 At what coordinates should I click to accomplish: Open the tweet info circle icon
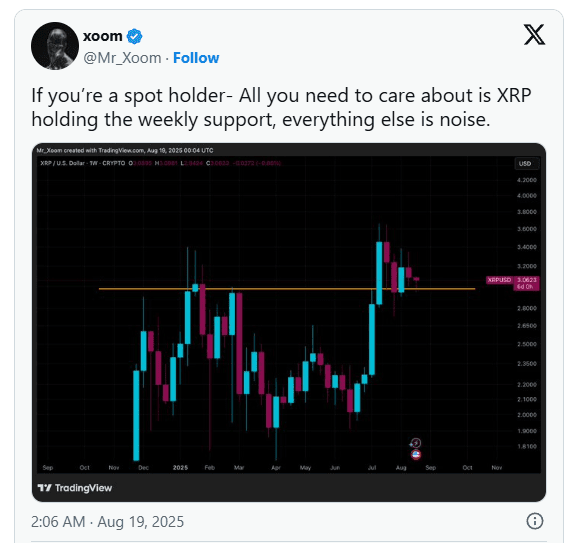[x=535, y=521]
